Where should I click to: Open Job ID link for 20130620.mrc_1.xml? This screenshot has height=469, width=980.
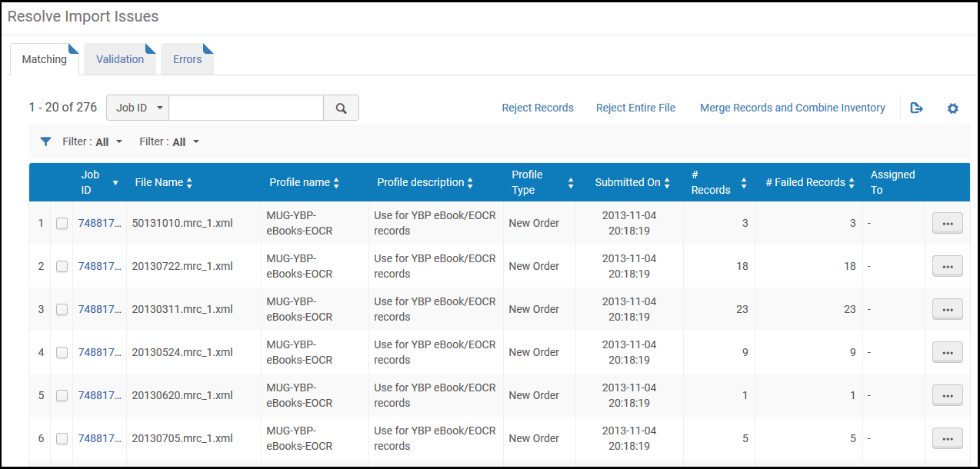tap(100, 395)
